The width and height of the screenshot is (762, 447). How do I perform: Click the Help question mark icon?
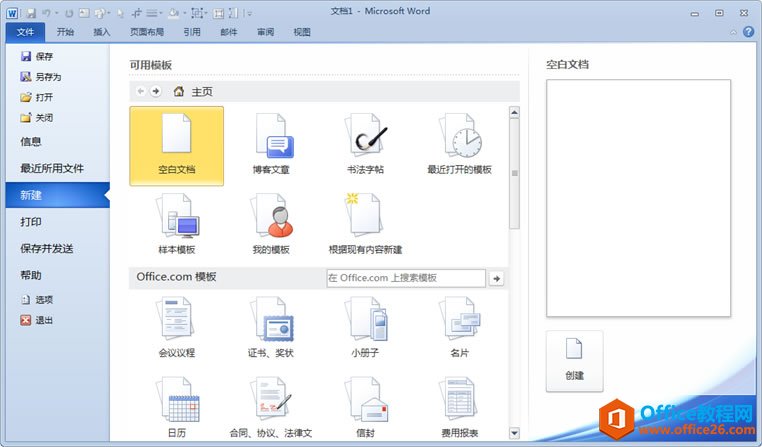[x=748, y=32]
